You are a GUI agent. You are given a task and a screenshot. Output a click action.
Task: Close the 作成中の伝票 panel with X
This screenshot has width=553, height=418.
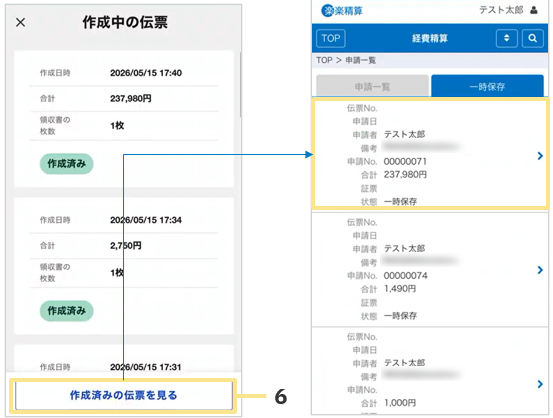click(x=20, y=23)
